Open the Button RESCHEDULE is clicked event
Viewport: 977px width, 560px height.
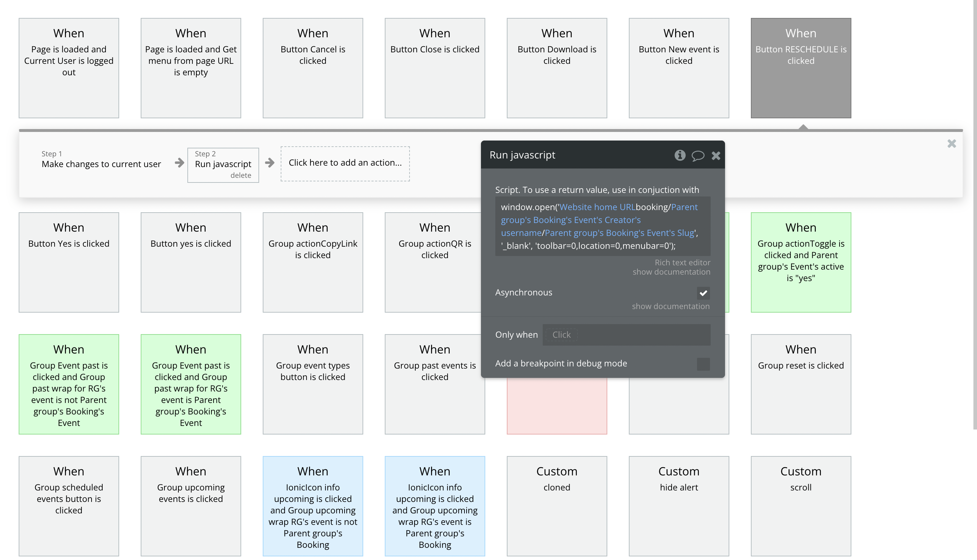801,68
